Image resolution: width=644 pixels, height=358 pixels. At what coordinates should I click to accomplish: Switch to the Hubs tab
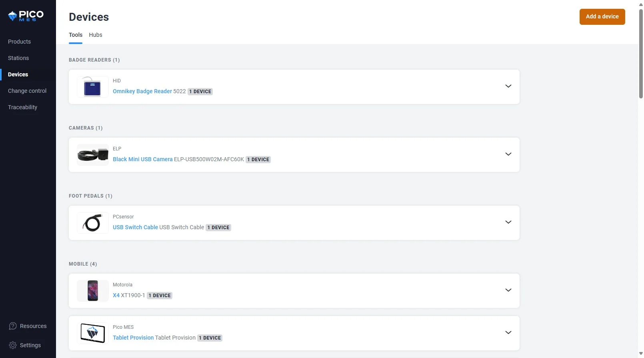[x=96, y=35]
